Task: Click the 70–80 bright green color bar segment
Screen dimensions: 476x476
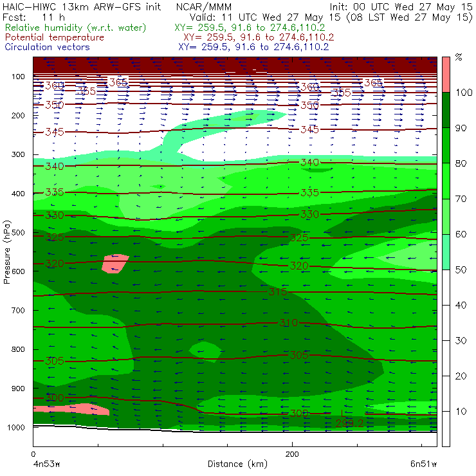Action: [446, 181]
